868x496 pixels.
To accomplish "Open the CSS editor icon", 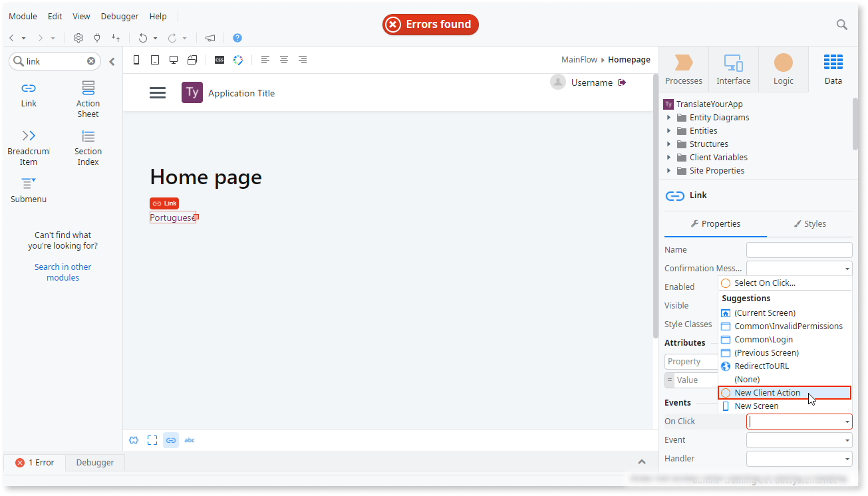I will (x=219, y=60).
